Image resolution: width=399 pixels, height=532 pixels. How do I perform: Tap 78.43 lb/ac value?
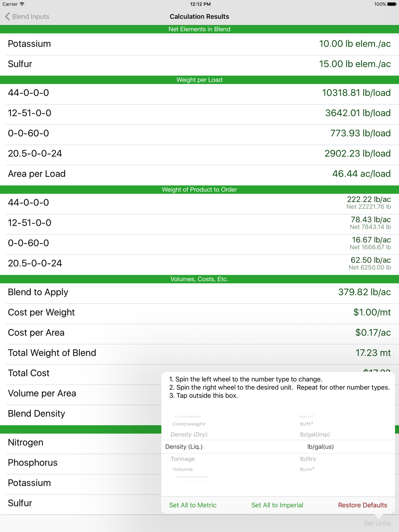click(x=371, y=220)
